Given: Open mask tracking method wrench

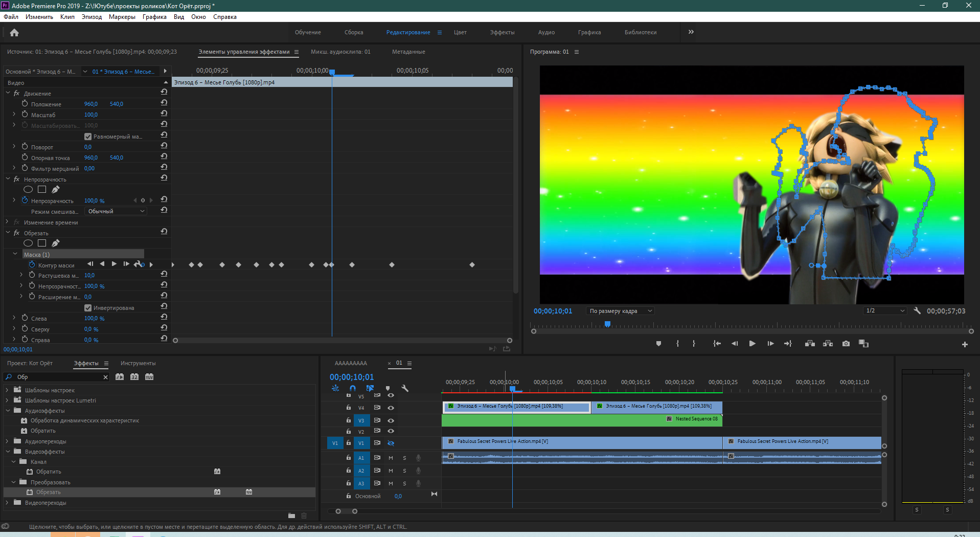Looking at the screenshot, I should [138, 264].
